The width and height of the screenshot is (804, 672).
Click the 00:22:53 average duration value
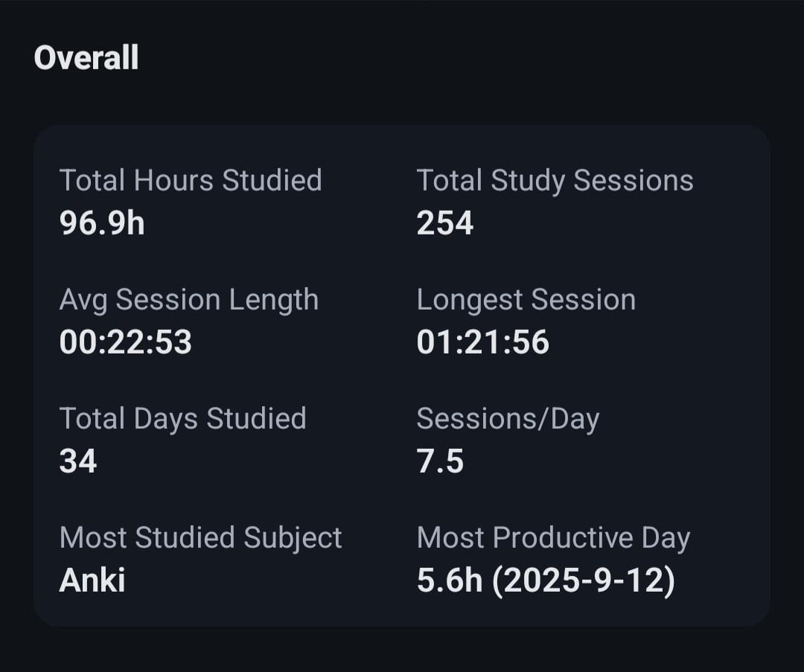[126, 342]
